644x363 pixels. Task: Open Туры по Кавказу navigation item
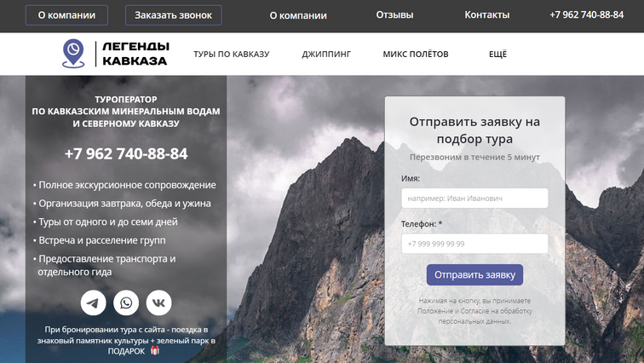tap(232, 55)
